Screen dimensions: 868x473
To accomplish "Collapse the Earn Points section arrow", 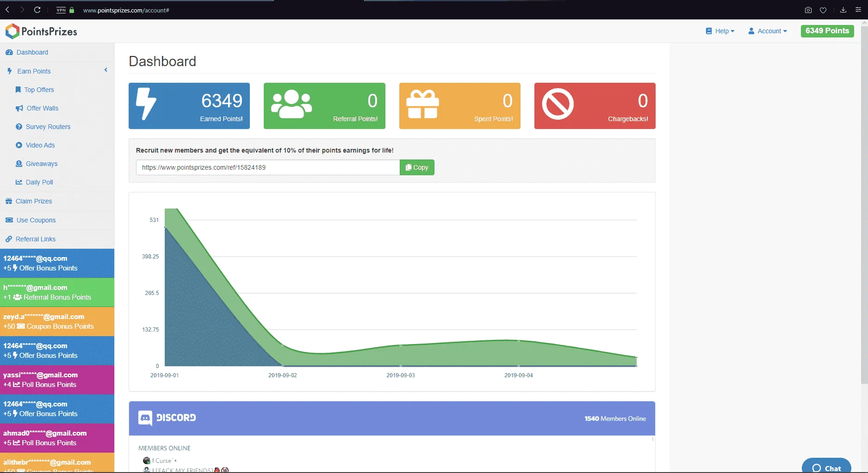I will [106, 70].
